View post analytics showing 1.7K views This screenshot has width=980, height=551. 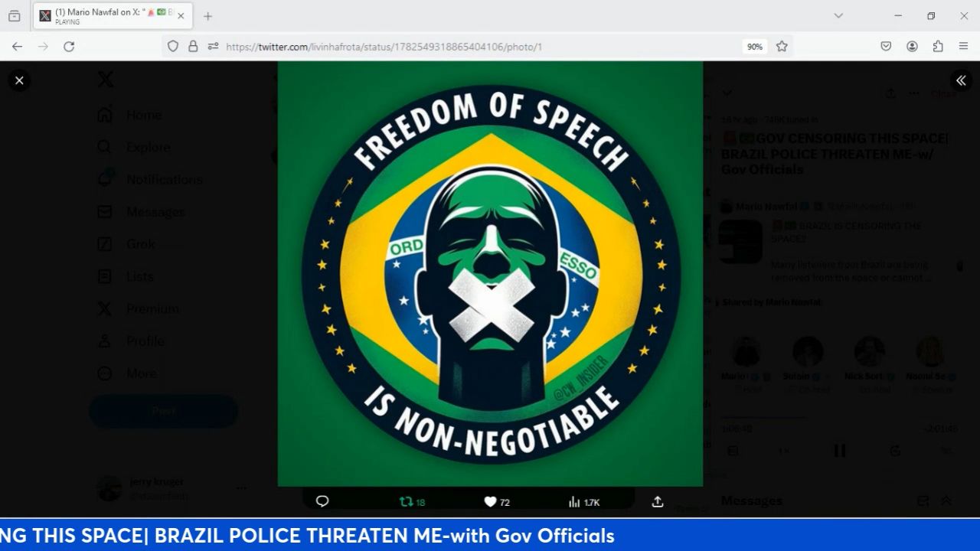click(575, 502)
